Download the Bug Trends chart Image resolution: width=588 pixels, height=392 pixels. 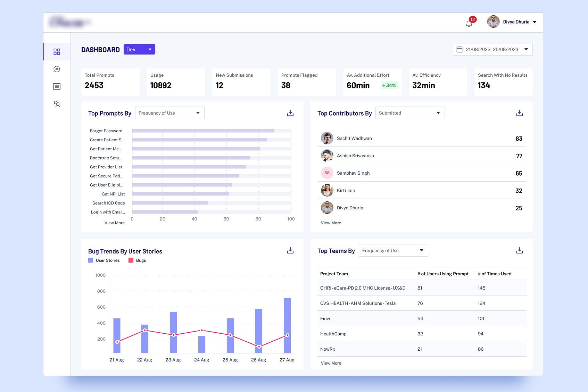(x=290, y=251)
